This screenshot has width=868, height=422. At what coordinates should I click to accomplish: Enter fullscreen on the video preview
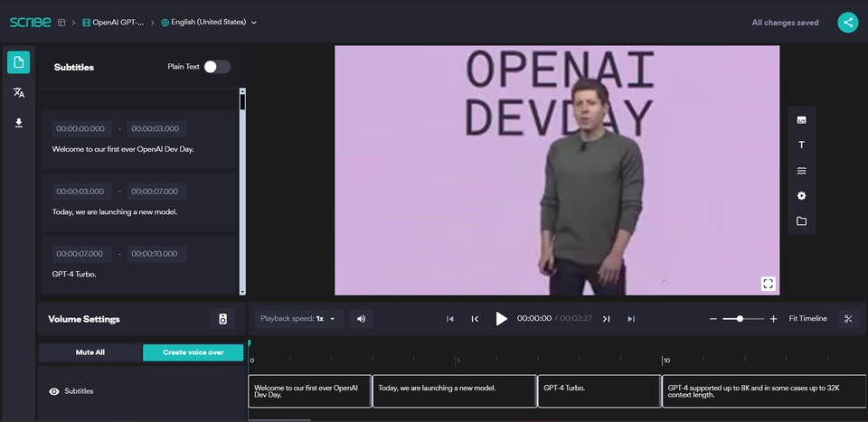tap(768, 284)
